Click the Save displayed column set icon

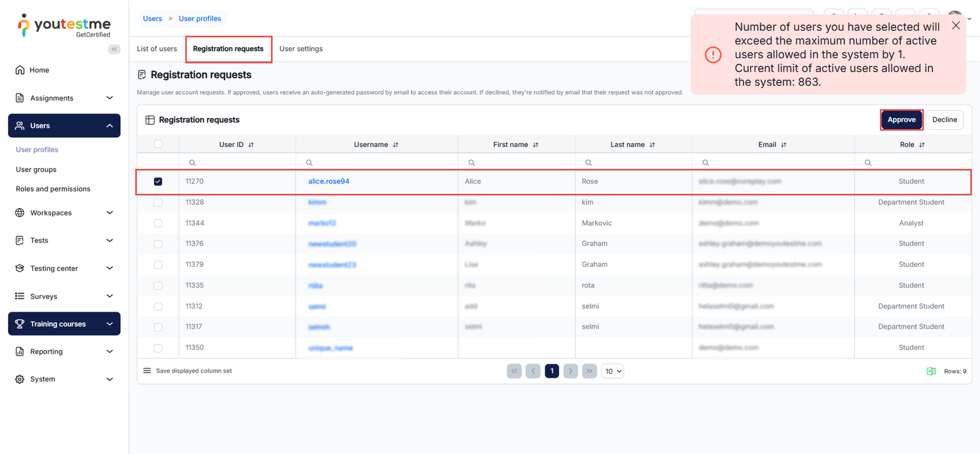pyautogui.click(x=147, y=371)
